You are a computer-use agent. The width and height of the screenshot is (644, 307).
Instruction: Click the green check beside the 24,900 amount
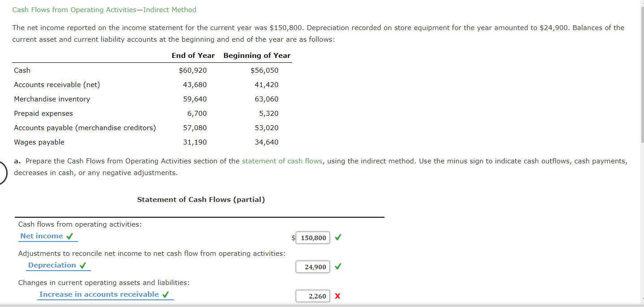point(337,267)
